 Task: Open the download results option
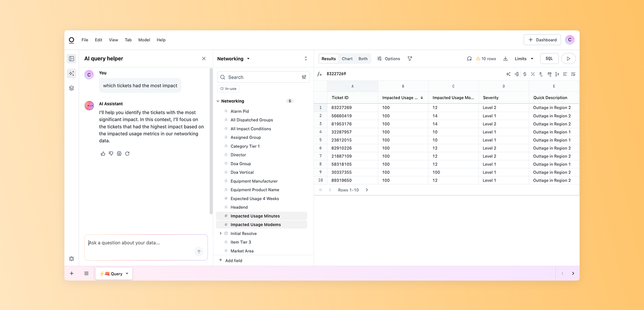click(504, 58)
